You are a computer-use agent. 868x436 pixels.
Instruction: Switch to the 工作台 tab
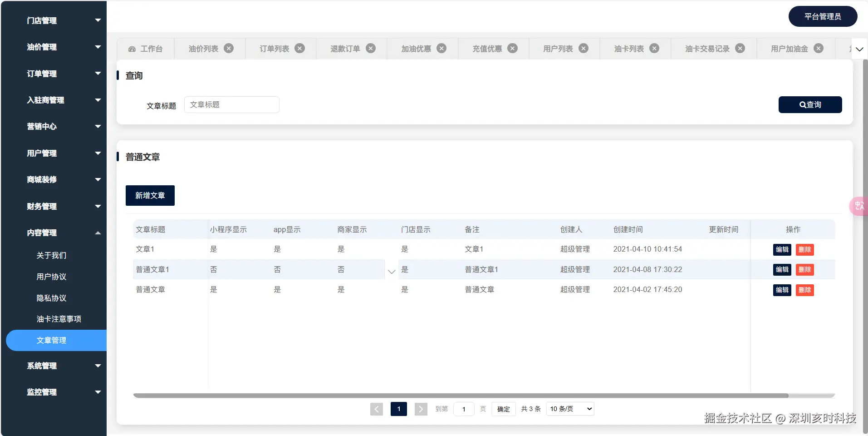coord(145,49)
